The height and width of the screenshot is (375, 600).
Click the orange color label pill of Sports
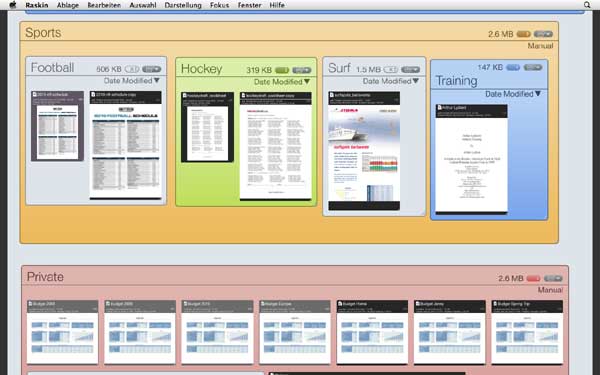523,34
